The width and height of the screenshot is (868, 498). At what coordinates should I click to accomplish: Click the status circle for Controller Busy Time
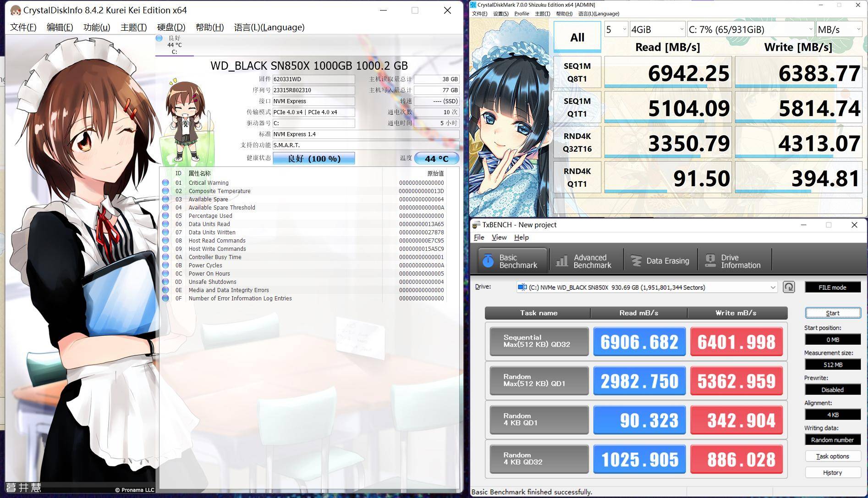(x=165, y=257)
